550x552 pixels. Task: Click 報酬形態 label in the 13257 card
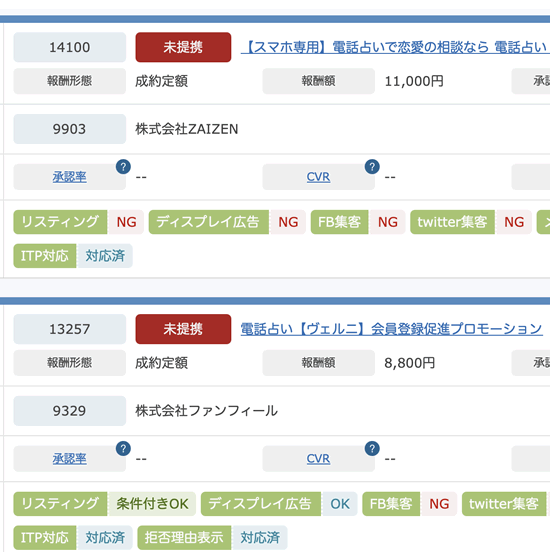pyautogui.click(x=70, y=363)
